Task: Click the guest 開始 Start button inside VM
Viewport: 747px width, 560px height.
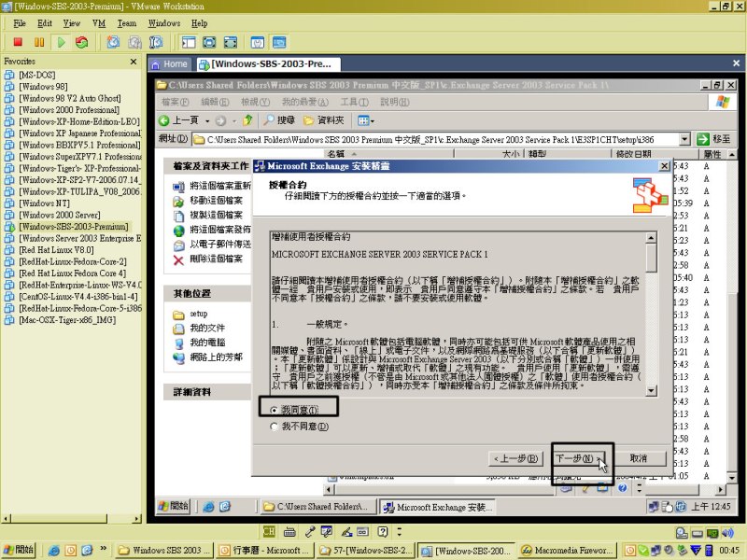Action: click(x=174, y=506)
